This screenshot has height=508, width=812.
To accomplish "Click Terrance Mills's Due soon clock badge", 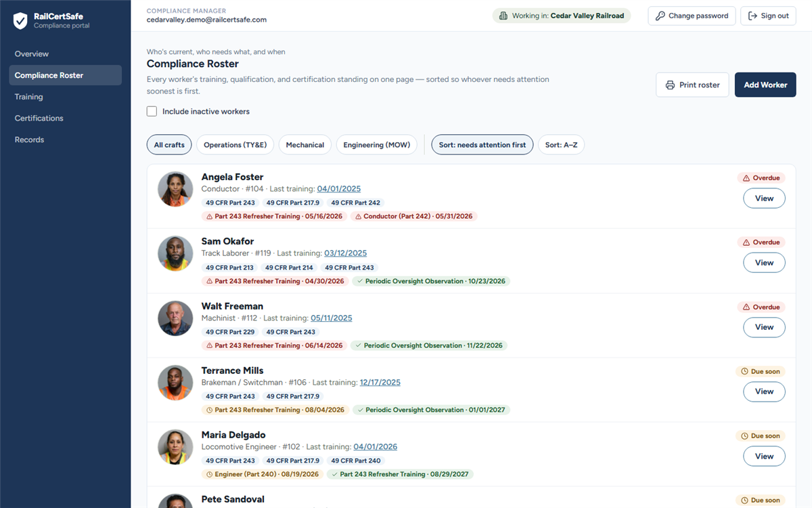I will tap(761, 371).
